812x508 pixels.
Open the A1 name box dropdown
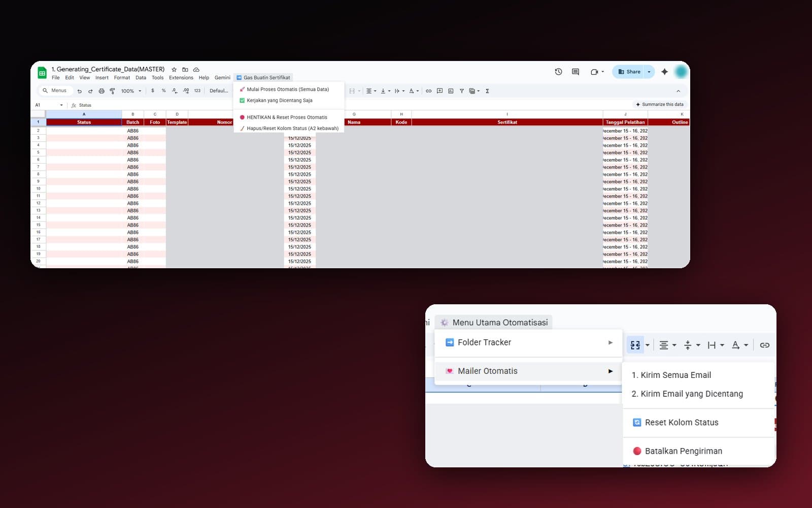pos(61,105)
